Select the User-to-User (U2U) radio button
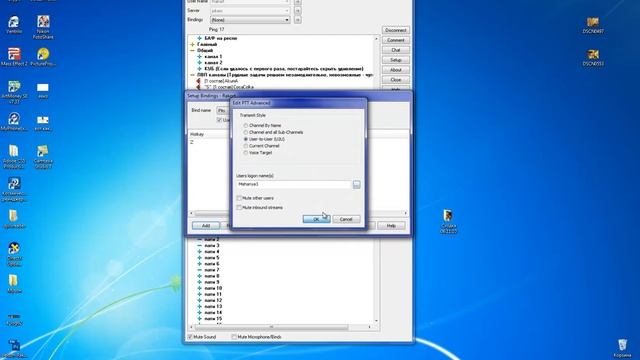This screenshot has width=640, height=360. pyautogui.click(x=246, y=139)
